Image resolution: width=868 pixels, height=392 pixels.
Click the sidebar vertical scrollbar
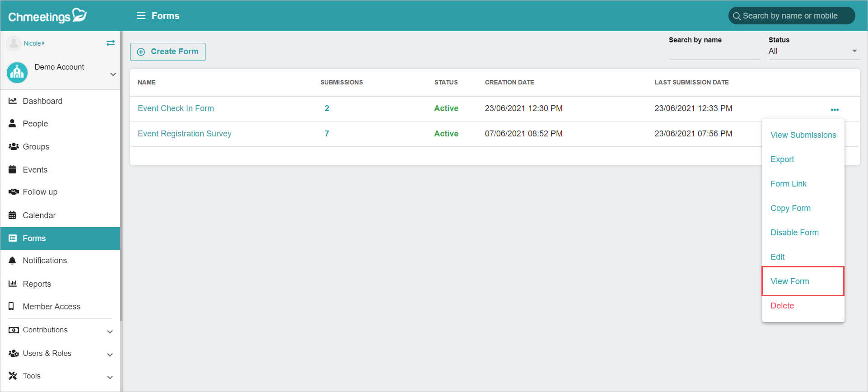click(121, 176)
